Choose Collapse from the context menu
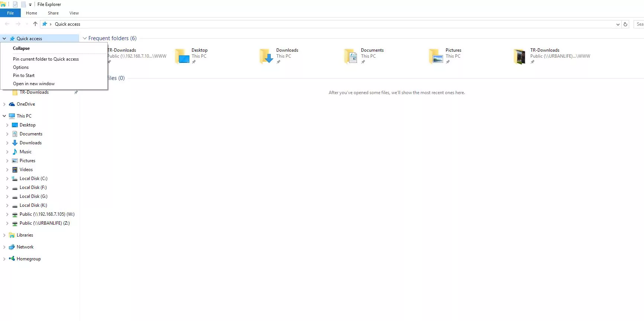The image size is (644, 321). point(21,48)
